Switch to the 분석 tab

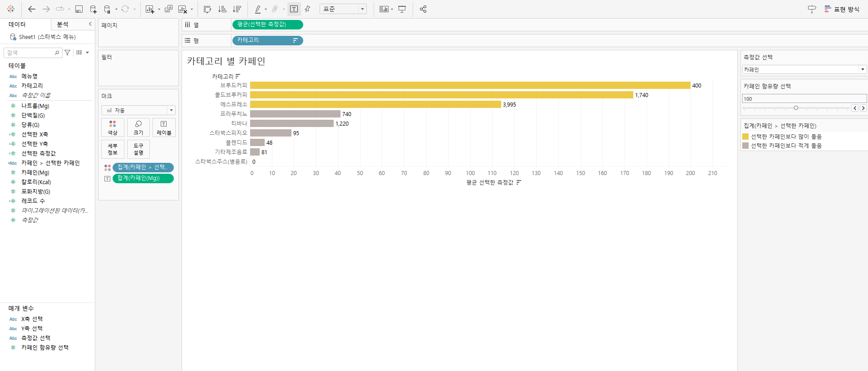tap(63, 24)
